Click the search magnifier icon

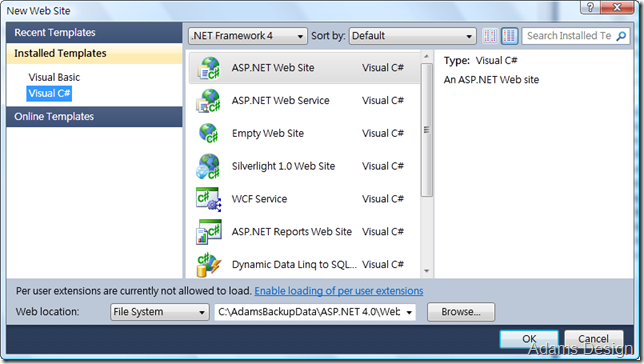point(622,36)
